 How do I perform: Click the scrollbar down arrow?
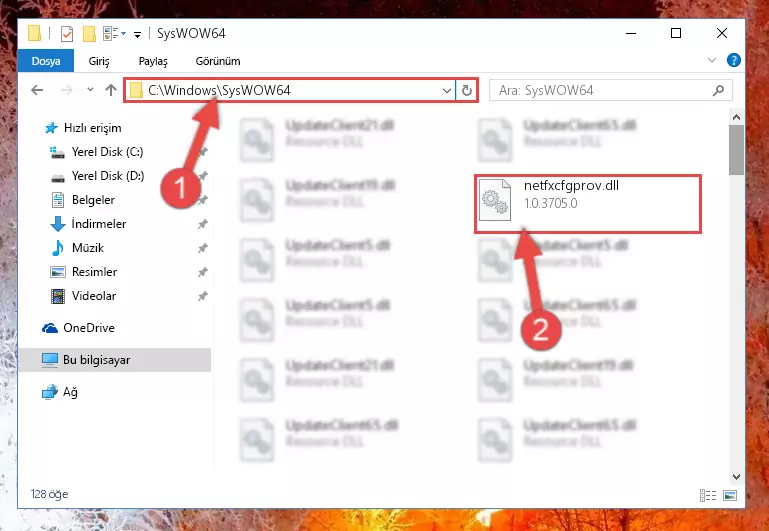click(736, 477)
